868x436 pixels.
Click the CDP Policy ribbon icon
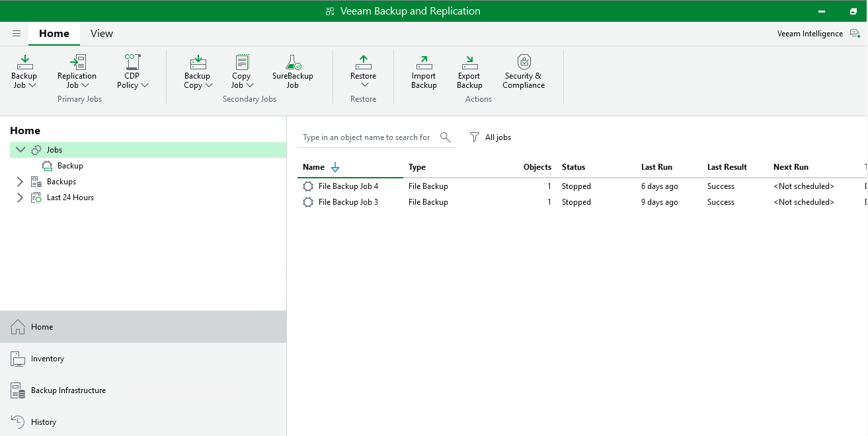tap(132, 63)
